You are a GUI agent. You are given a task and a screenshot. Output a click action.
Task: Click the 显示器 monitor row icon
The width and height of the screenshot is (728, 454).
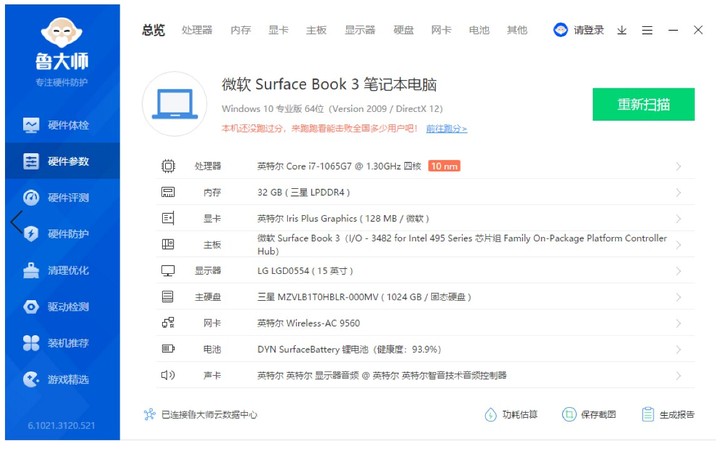point(168,271)
